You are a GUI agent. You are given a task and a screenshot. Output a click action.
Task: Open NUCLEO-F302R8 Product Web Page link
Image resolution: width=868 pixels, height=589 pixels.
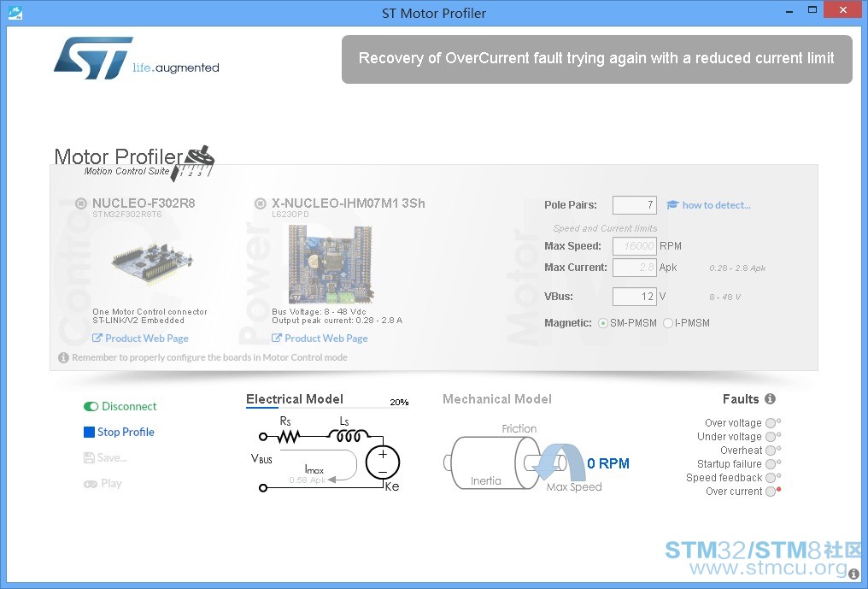[141, 338]
